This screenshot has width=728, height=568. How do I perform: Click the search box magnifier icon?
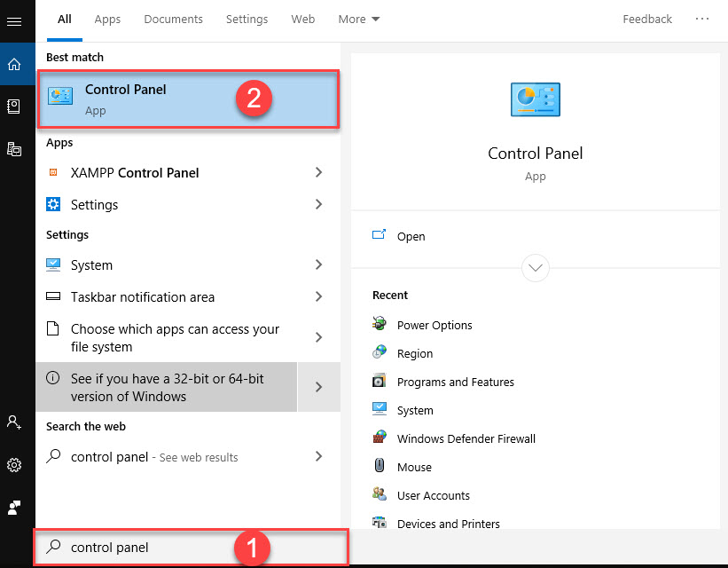[x=53, y=546]
